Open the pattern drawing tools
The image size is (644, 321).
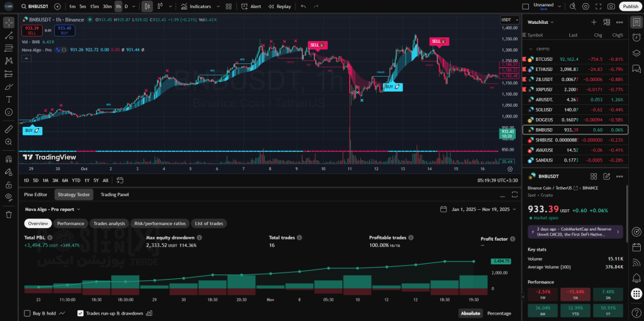pyautogui.click(x=9, y=61)
